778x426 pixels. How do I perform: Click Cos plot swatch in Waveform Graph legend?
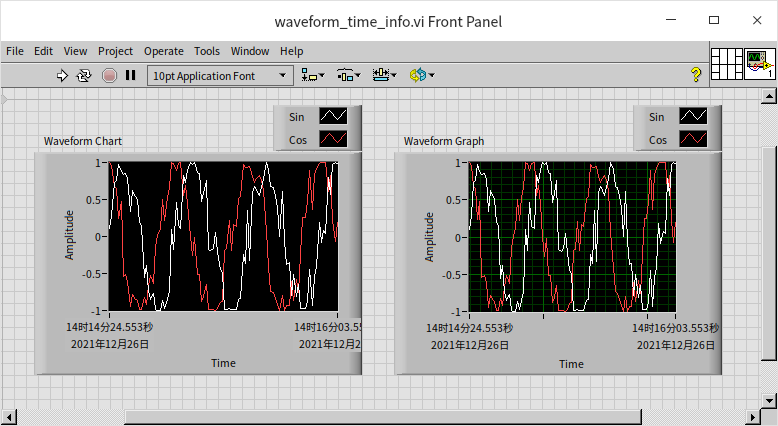(x=693, y=140)
